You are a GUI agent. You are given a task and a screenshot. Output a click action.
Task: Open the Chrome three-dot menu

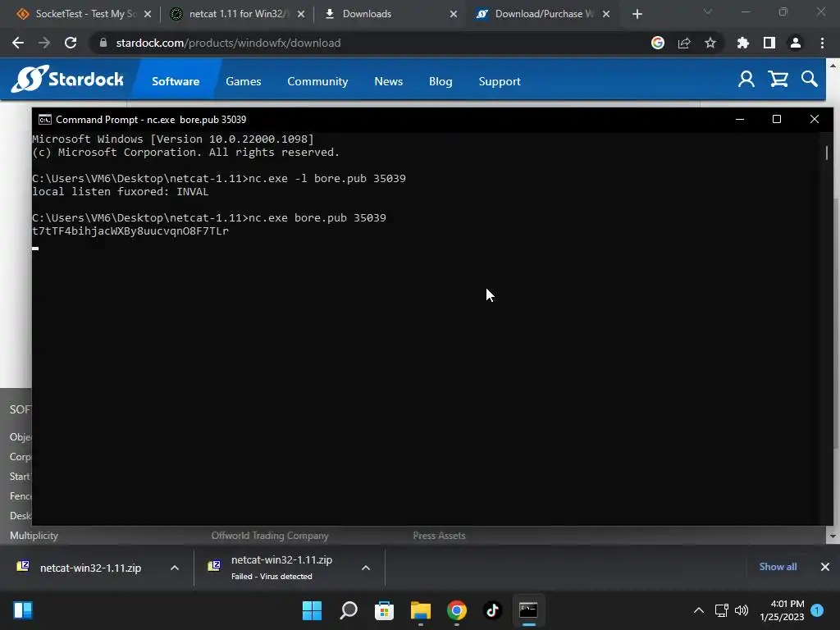coord(822,43)
